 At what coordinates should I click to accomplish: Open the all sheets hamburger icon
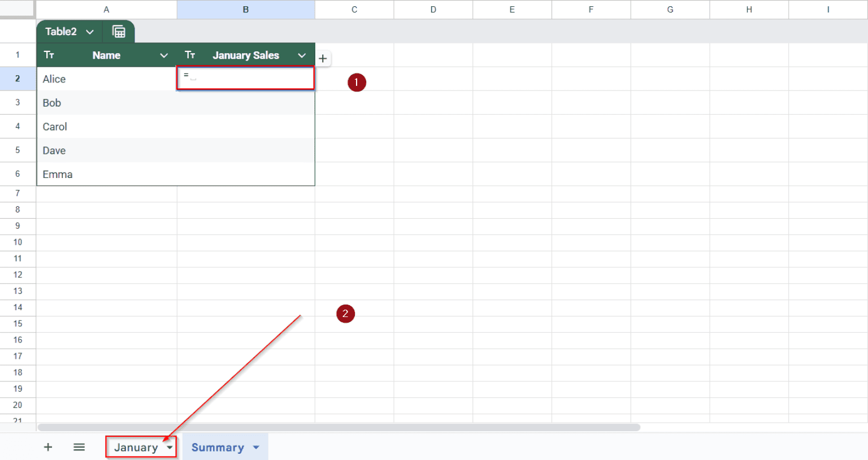[79, 446]
